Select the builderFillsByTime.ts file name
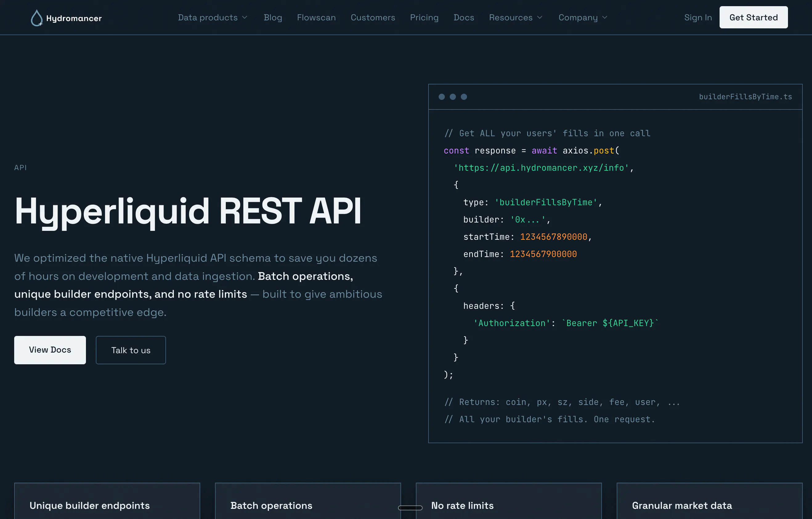The height and width of the screenshot is (519, 812). 745,97
